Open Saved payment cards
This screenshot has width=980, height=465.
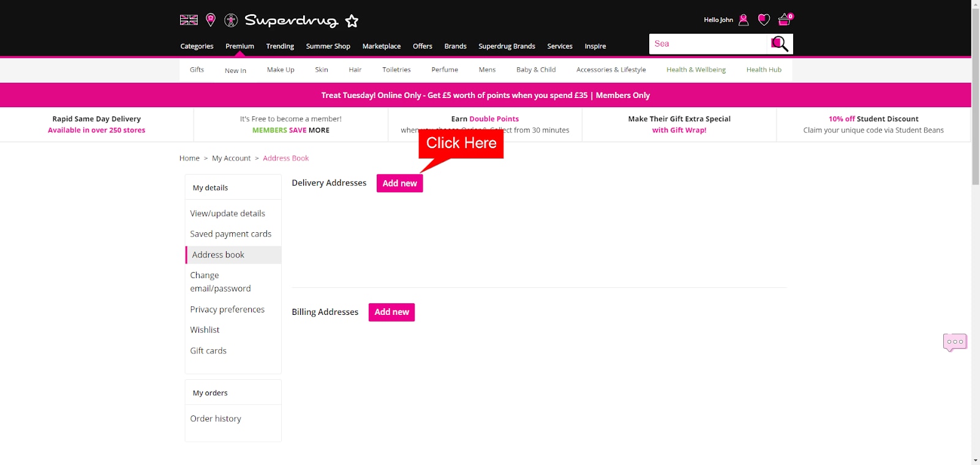point(230,234)
